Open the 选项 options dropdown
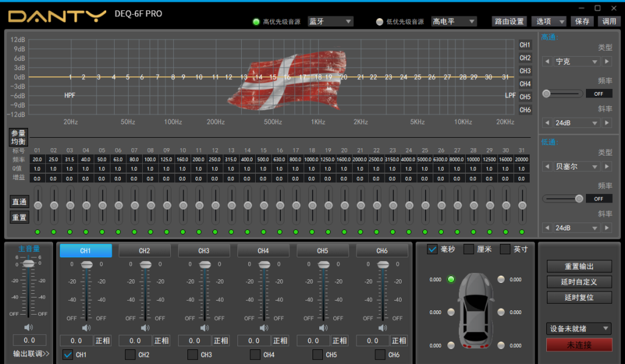This screenshot has height=364, width=625. [x=549, y=21]
